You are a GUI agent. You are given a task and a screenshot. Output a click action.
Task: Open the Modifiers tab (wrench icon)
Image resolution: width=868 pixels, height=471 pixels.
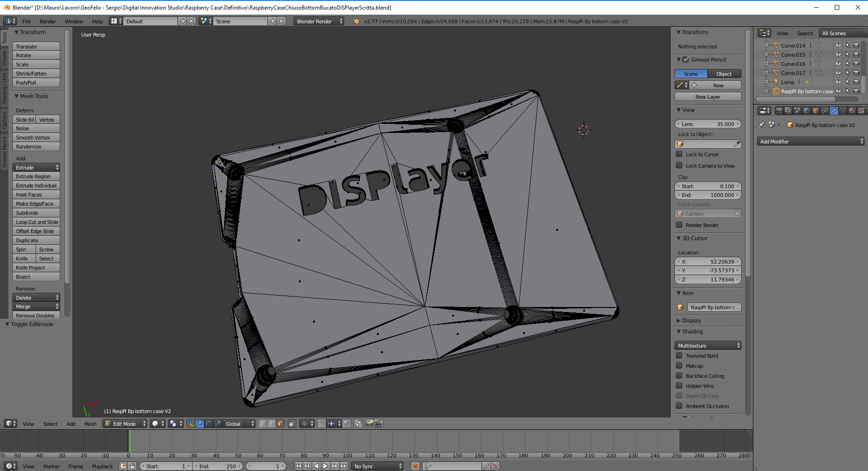coord(834,111)
